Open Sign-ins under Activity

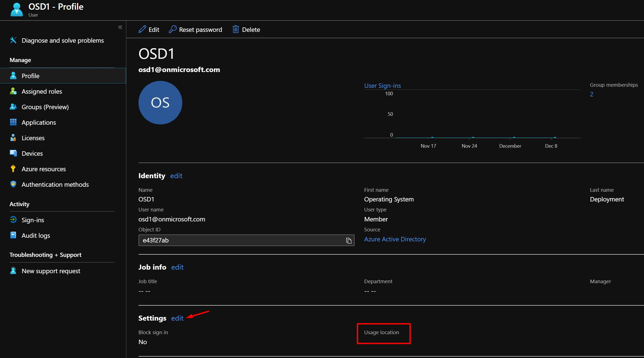click(x=32, y=220)
